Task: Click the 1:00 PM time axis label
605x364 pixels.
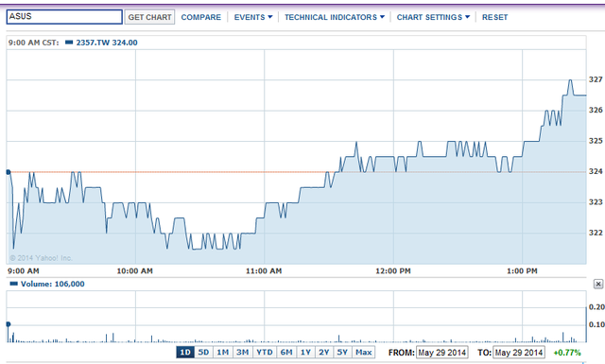Action: (x=522, y=271)
